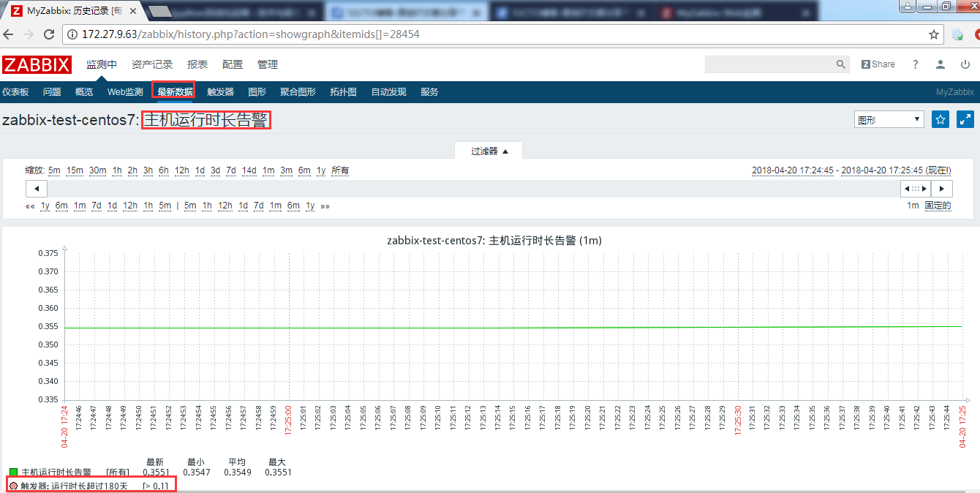
Task: Select the MyZabbix Web监测 browser tab
Action: 731,12
